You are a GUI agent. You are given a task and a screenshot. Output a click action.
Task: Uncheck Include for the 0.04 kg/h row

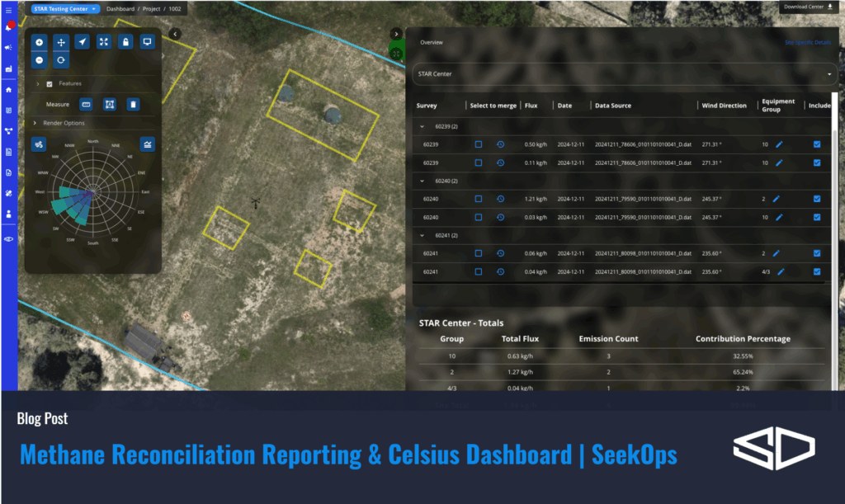[x=816, y=271]
